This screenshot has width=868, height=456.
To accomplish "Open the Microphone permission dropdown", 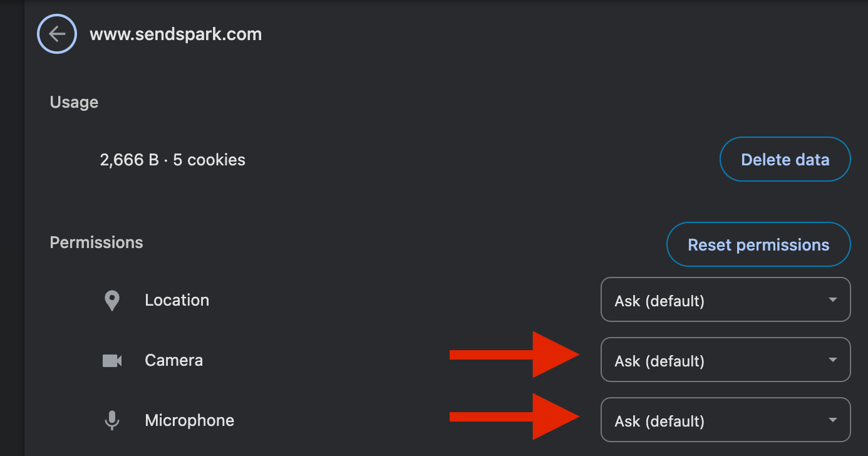I will (726, 420).
